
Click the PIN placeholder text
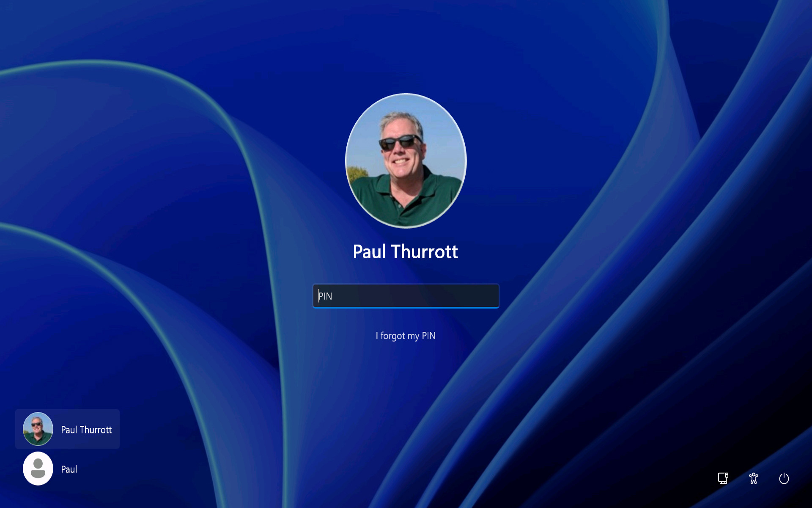326,296
